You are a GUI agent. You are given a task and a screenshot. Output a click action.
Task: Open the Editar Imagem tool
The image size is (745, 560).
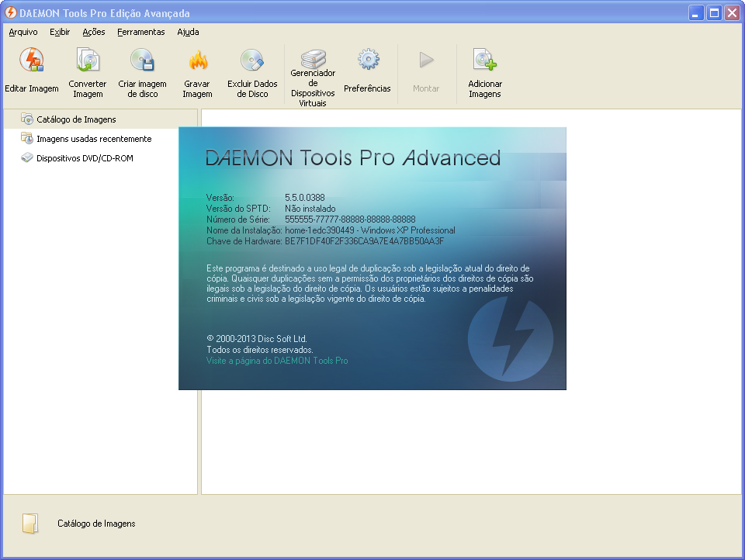coord(31,70)
